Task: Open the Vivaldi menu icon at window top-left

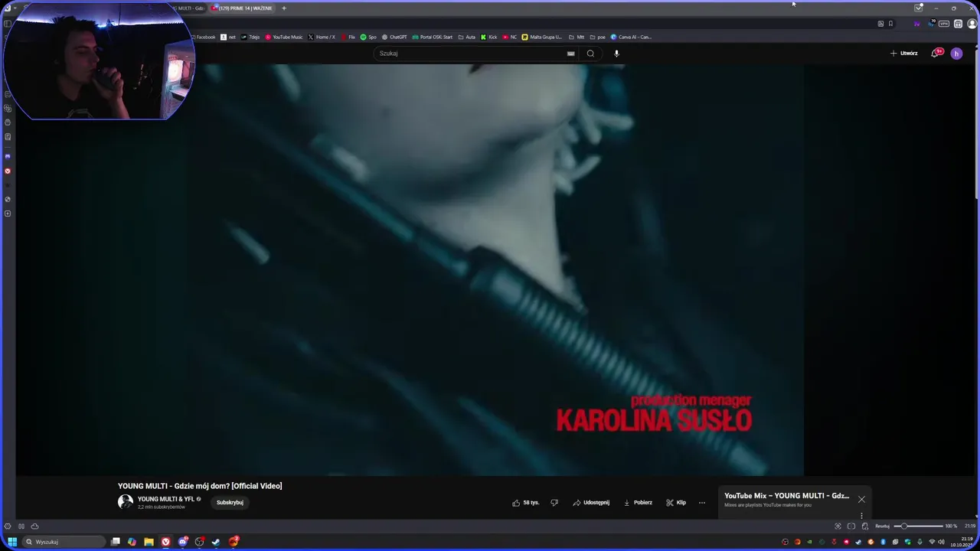Action: [x=6, y=8]
